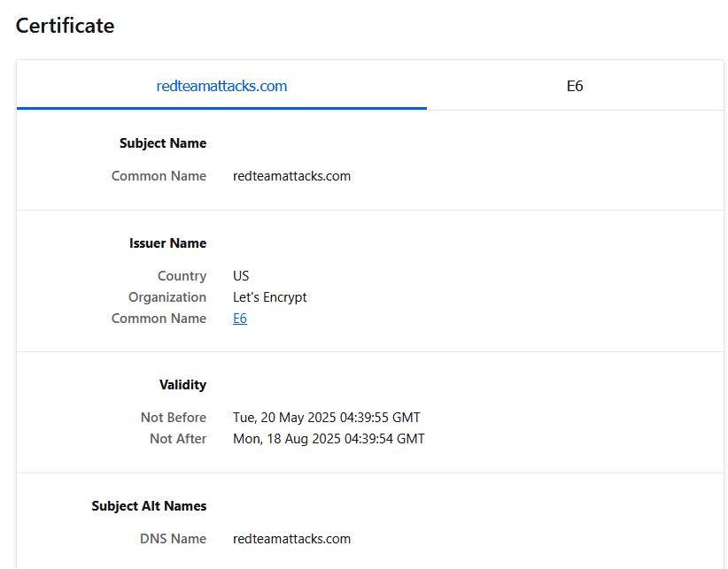This screenshot has height=569, width=728.
Task: Click the Country label
Action: tap(182, 276)
